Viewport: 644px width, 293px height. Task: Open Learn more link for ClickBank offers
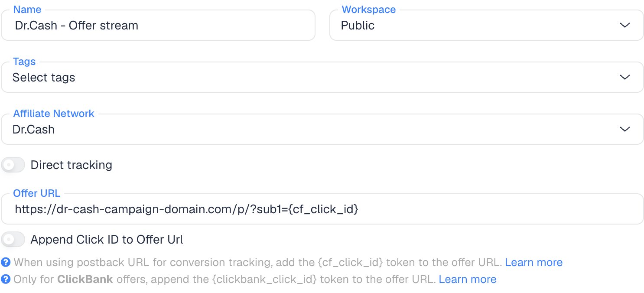468,279
